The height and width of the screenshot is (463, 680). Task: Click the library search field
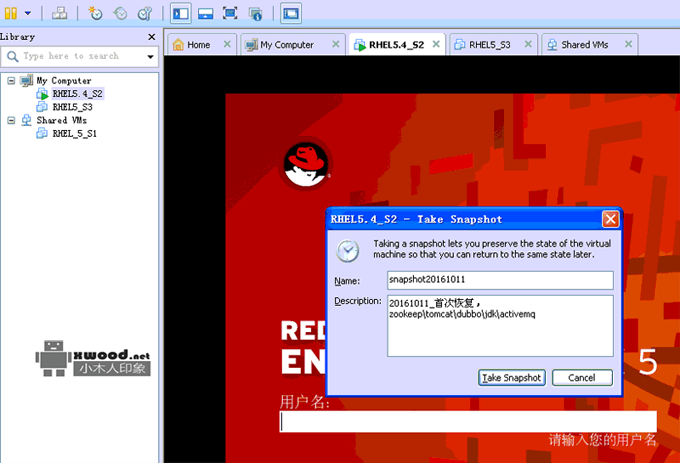pyautogui.click(x=80, y=56)
